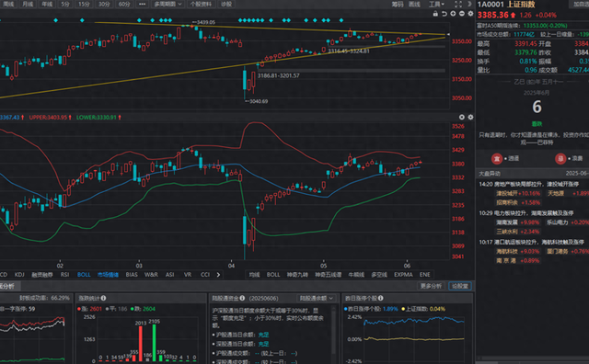
Task: Select the W&R indicator
Action: coord(151,275)
